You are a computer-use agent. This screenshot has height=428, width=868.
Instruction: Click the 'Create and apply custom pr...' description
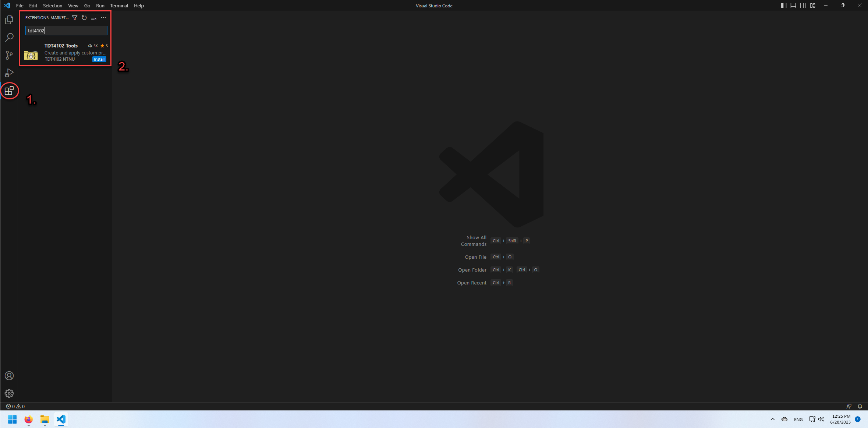[x=75, y=53]
